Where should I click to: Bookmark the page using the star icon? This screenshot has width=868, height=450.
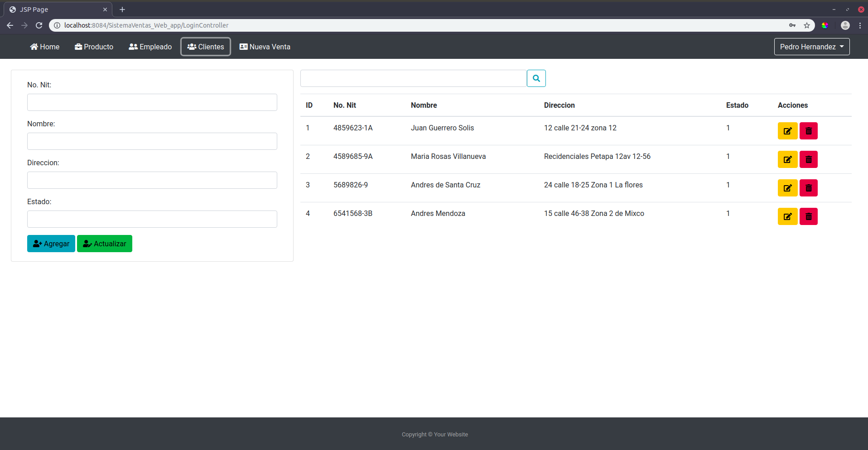pyautogui.click(x=807, y=25)
